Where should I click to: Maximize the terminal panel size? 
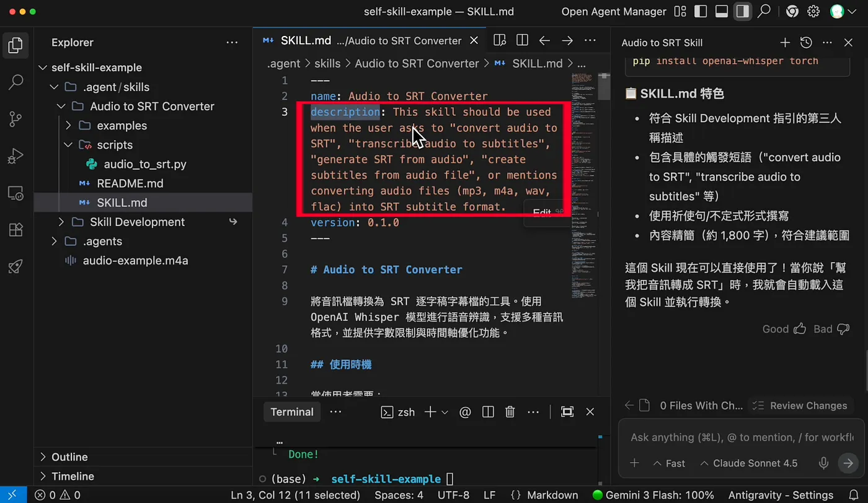tap(567, 412)
